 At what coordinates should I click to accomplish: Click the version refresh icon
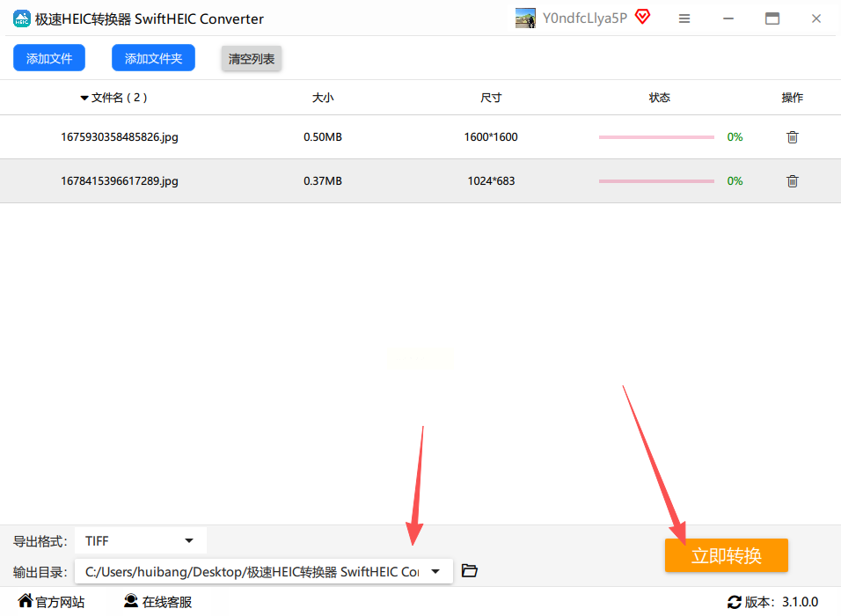pos(735,602)
